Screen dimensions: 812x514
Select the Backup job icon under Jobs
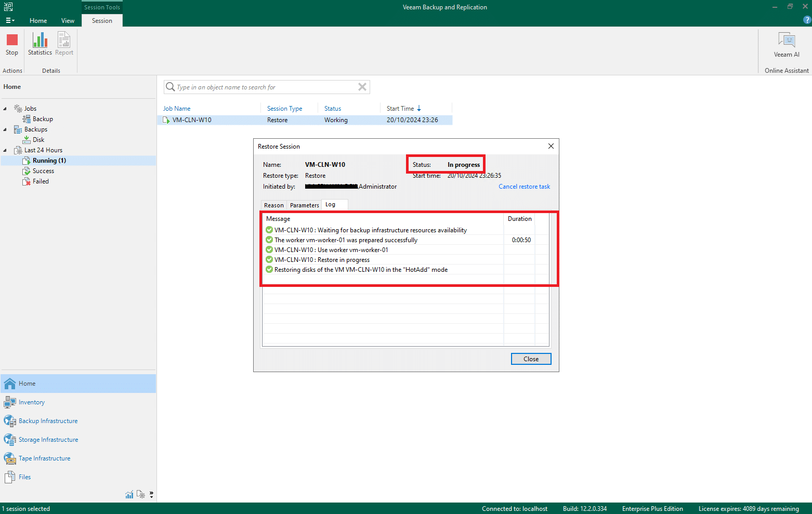click(27, 119)
